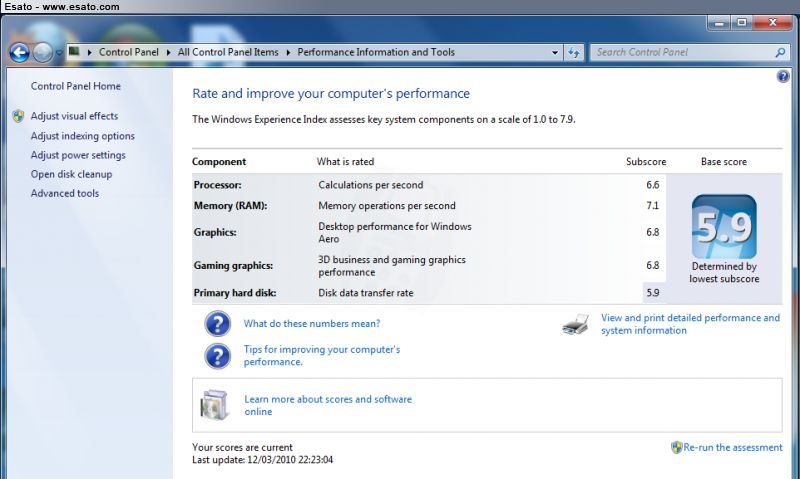This screenshot has height=479, width=800.
Task: Click the Control Panel icon in address bar
Action: pyautogui.click(x=74, y=52)
